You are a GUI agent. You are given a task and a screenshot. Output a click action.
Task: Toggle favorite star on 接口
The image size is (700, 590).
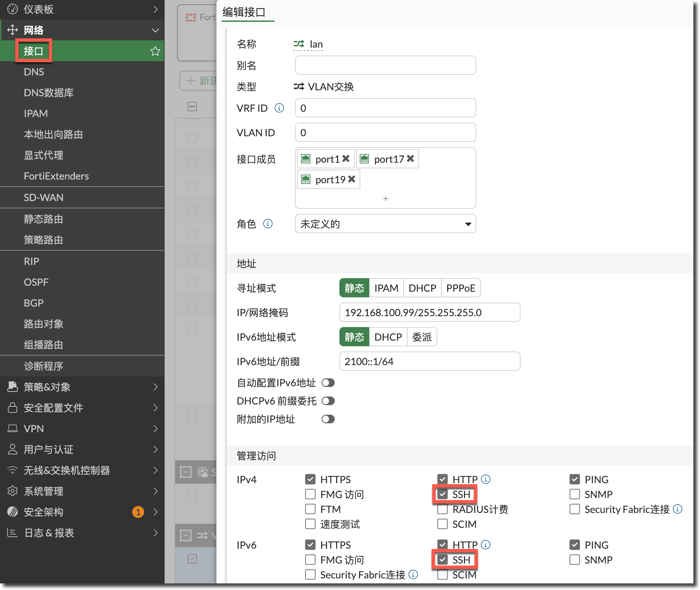[155, 51]
